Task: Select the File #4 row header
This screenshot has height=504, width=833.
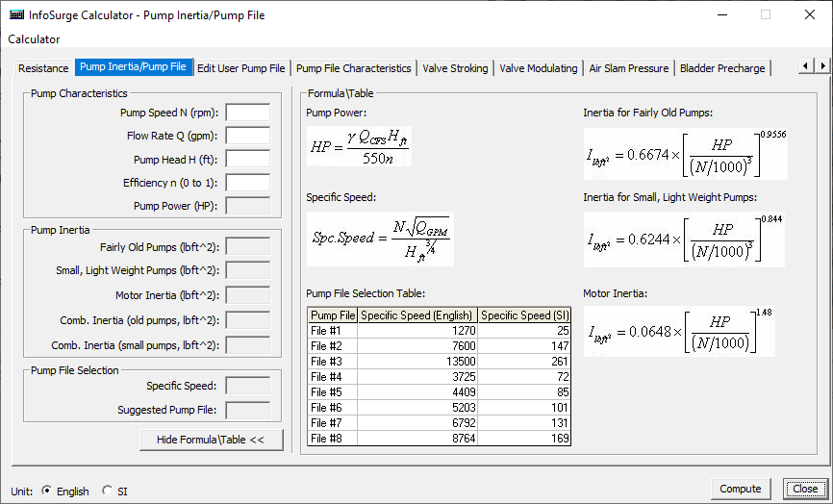Action: 333,377
